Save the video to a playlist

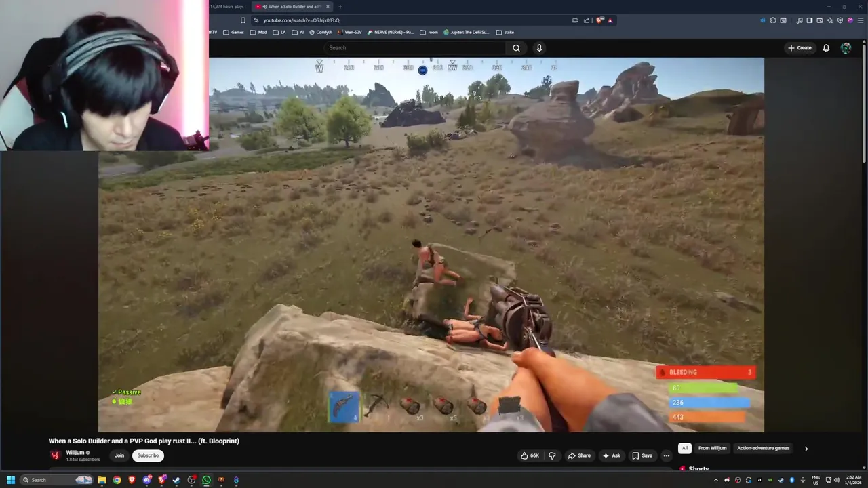click(x=642, y=455)
